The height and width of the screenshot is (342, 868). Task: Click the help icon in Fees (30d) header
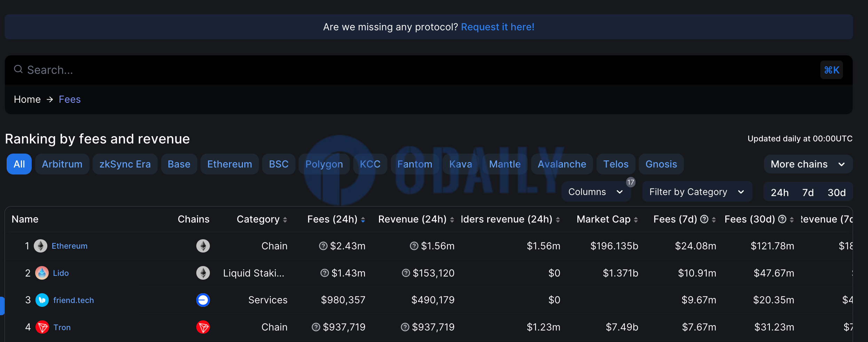(x=782, y=219)
